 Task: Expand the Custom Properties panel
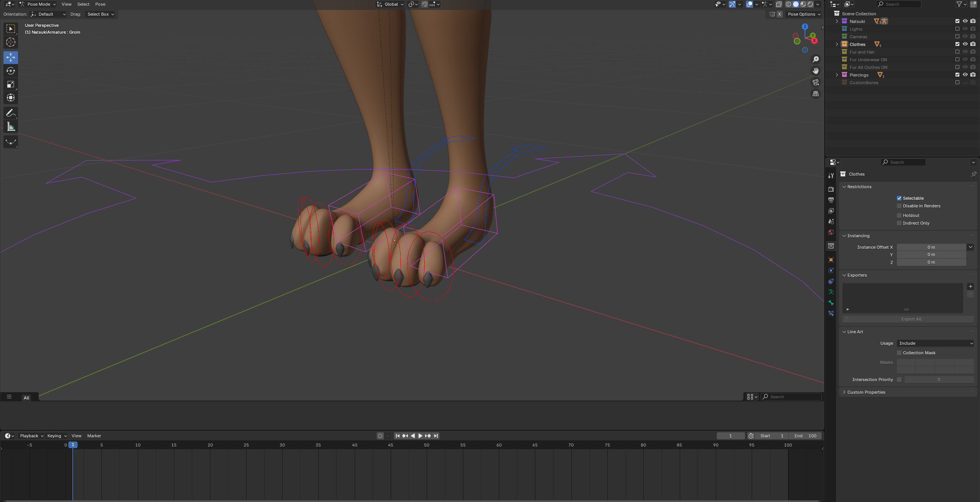tap(866, 392)
